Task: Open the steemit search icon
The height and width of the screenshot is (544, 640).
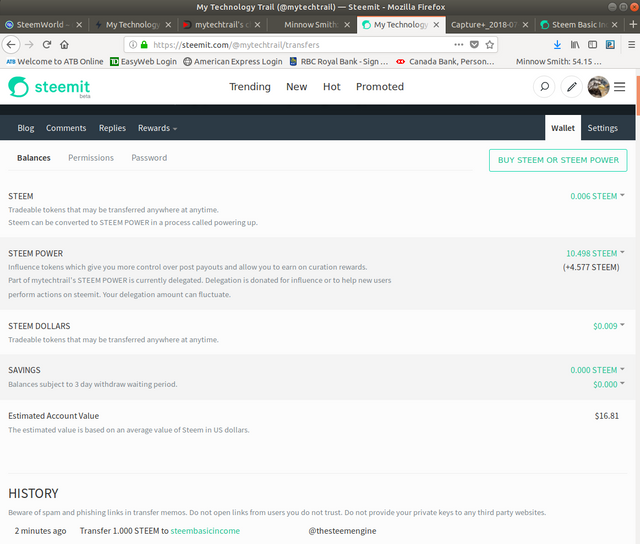Action: 544,87
